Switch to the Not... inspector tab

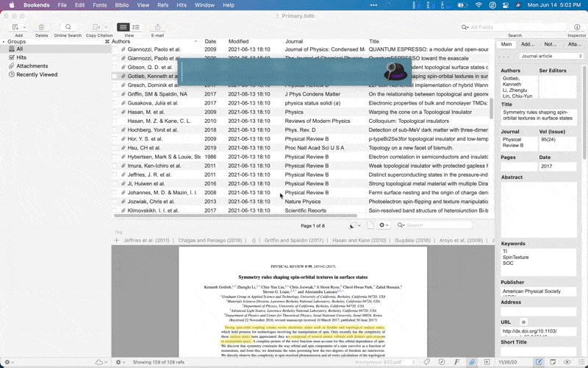[x=550, y=44]
